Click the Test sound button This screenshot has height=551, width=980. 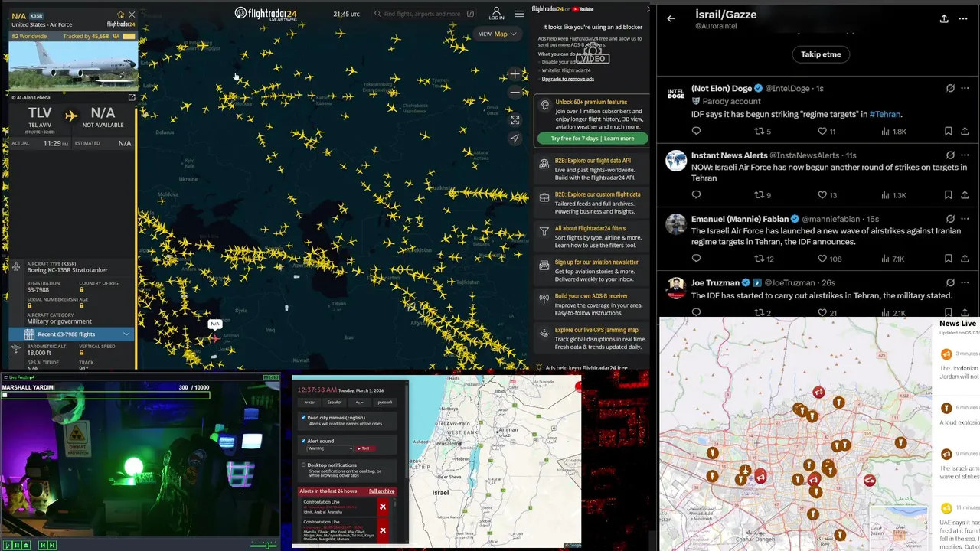click(366, 448)
